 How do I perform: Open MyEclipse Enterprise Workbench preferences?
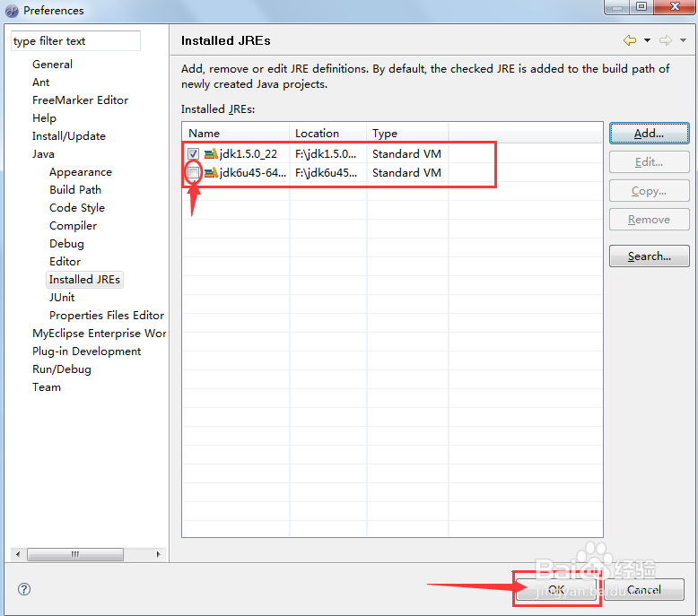(x=100, y=334)
